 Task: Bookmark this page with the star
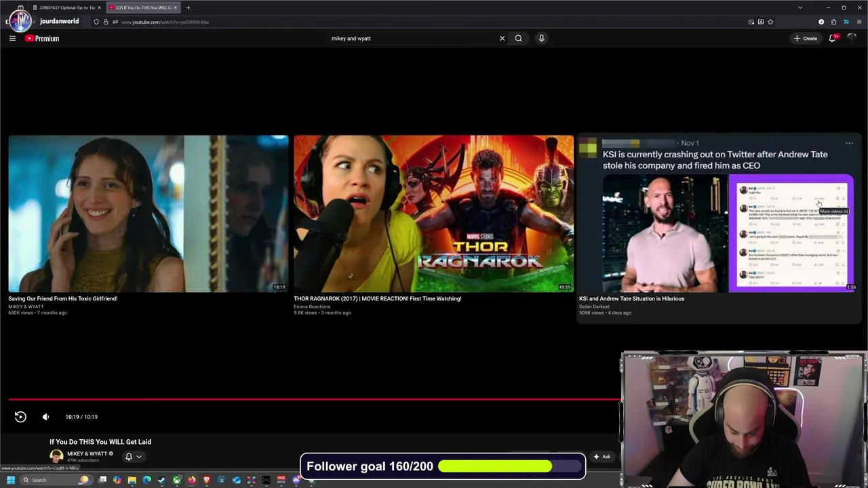coord(770,22)
